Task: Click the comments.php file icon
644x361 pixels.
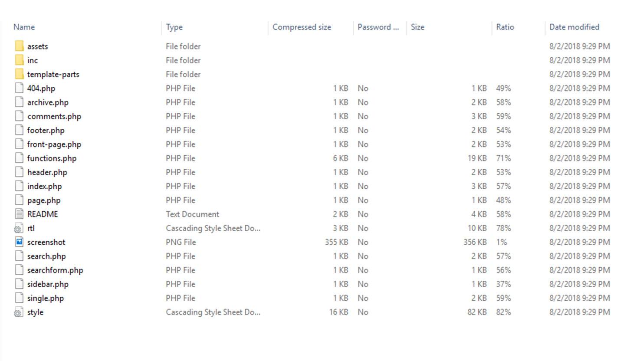Action: [19, 116]
